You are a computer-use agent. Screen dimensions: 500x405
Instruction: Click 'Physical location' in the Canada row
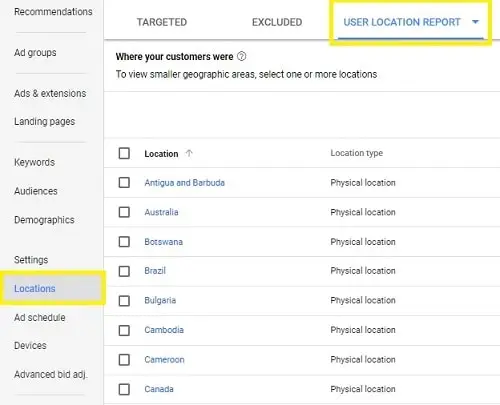[363, 389]
